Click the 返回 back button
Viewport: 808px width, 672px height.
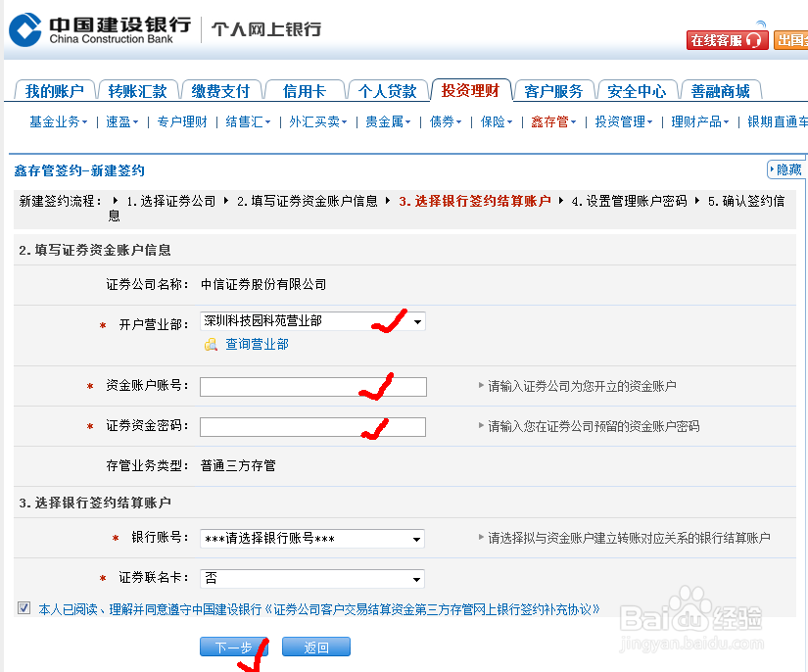[316, 647]
